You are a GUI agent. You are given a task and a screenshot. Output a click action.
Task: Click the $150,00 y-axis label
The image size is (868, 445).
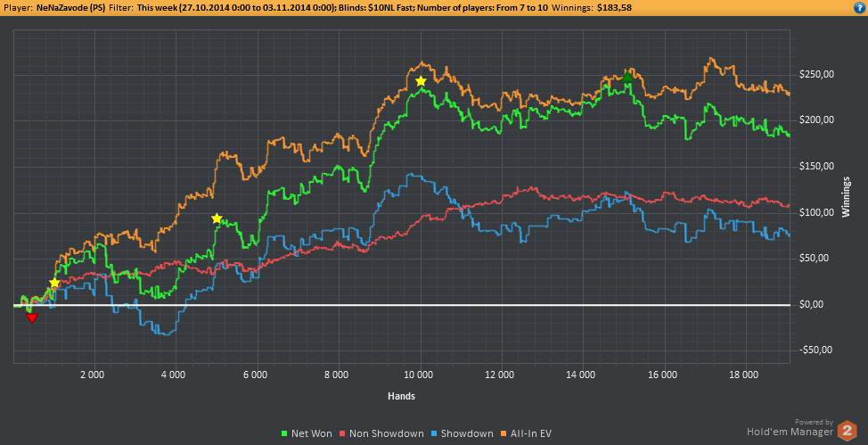[x=816, y=167]
